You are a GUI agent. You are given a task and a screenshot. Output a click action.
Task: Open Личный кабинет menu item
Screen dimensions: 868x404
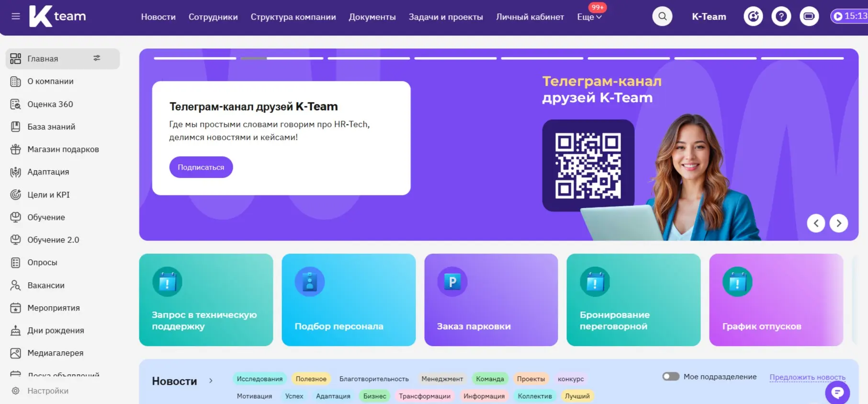pos(530,17)
